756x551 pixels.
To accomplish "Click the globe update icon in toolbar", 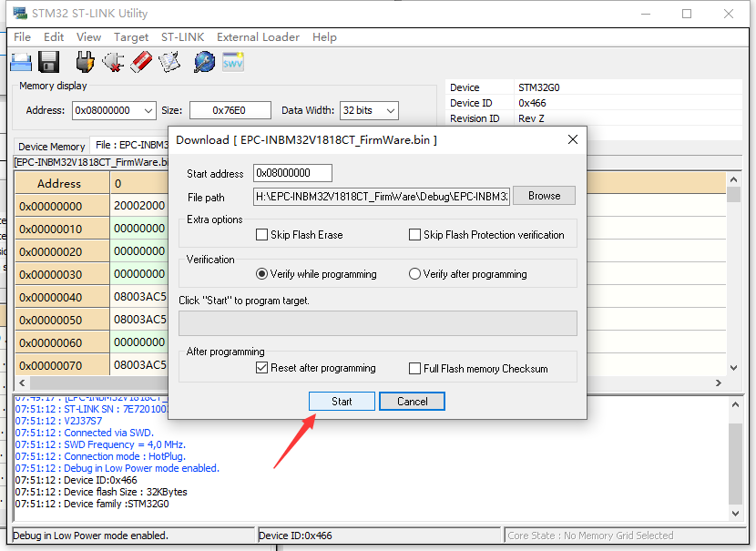I will coord(204,62).
